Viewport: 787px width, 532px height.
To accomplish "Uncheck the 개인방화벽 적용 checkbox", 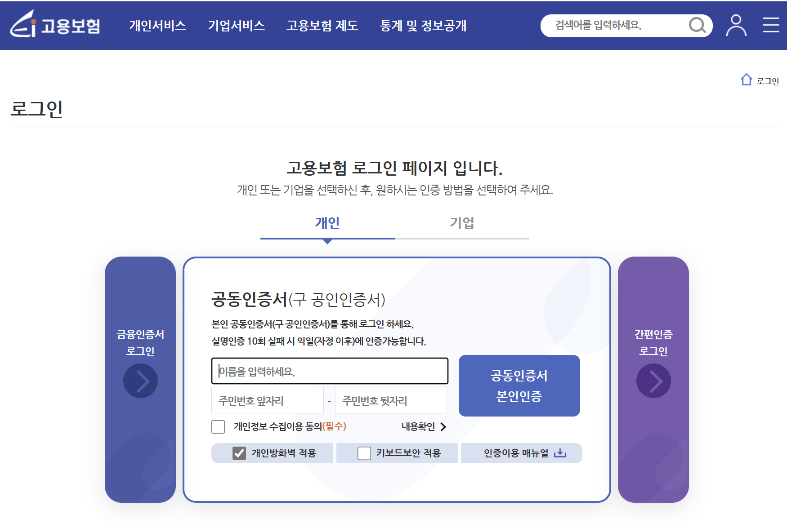I will 238,453.
